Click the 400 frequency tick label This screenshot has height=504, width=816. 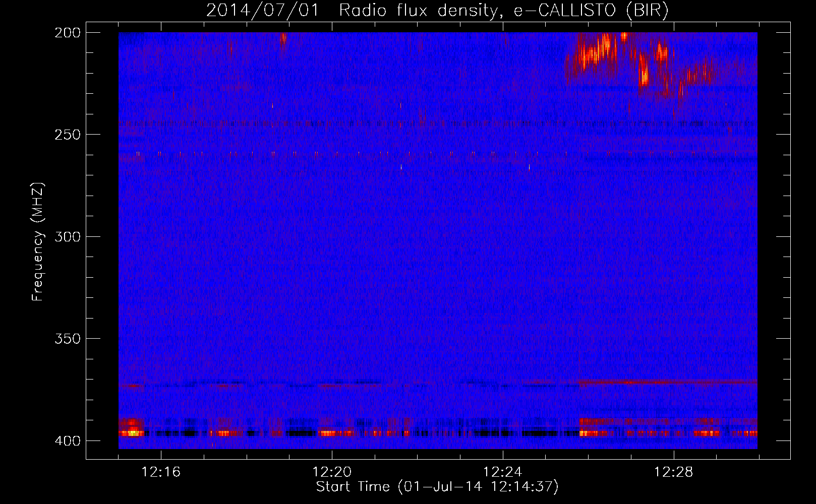click(x=67, y=441)
